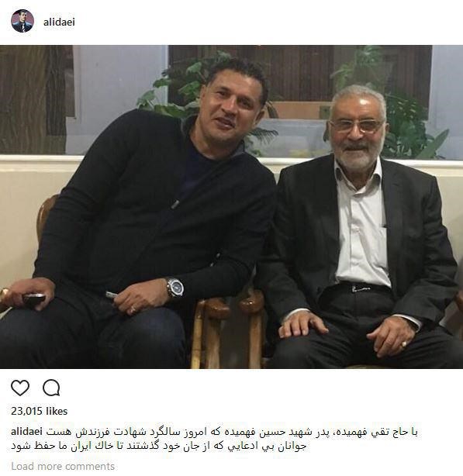The width and height of the screenshot is (463, 476).
Task: Click the second line of the Persian caption
Action: tap(158, 446)
